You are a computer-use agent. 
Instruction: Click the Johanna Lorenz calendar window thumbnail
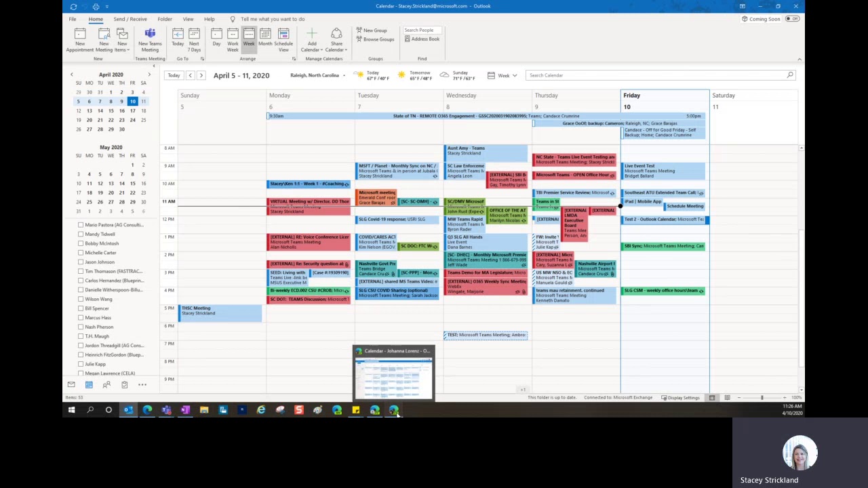(x=394, y=378)
